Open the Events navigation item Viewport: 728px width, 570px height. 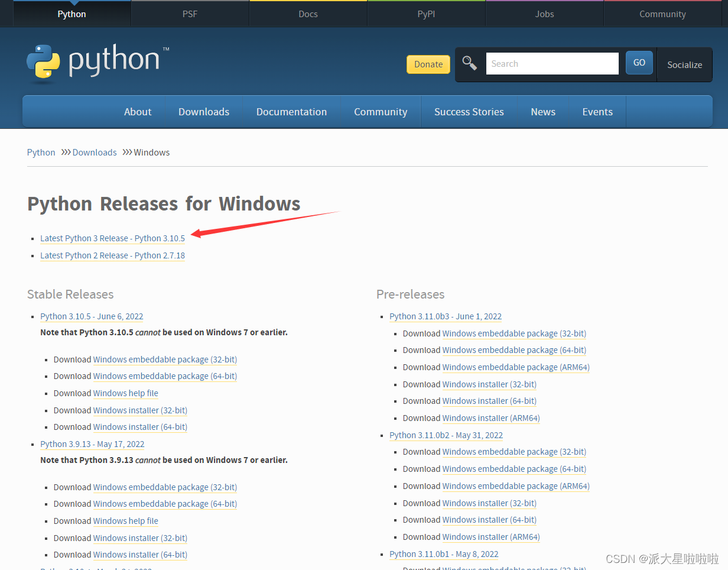(597, 112)
